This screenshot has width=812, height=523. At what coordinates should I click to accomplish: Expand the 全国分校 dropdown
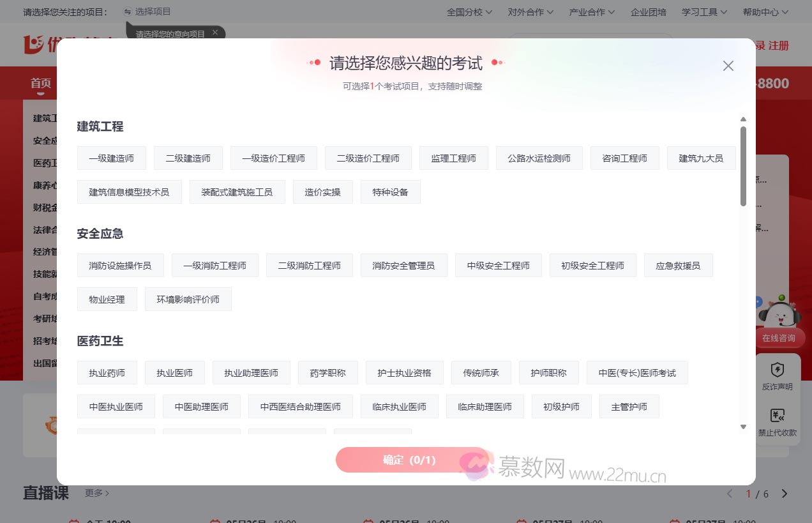pyautogui.click(x=469, y=11)
